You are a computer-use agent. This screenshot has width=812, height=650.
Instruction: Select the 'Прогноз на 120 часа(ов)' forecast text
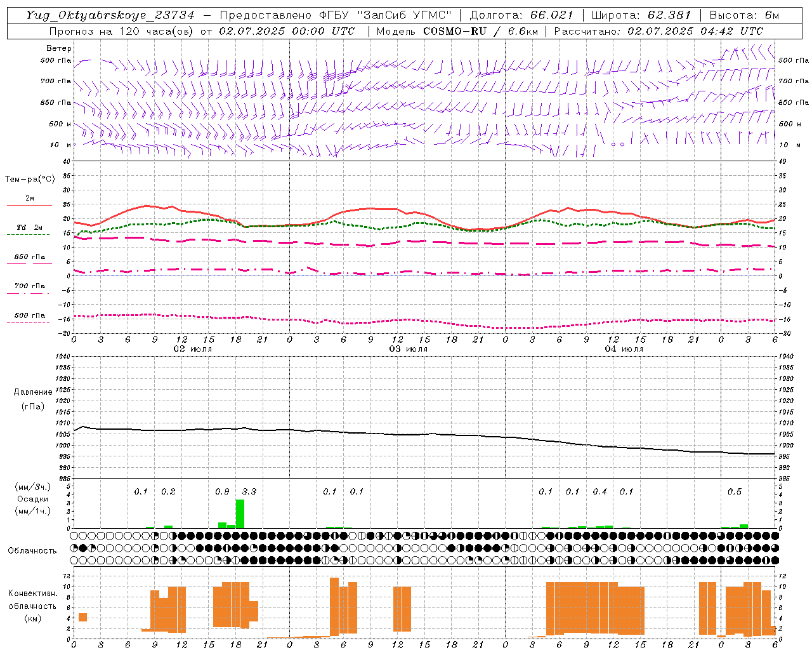(122, 31)
